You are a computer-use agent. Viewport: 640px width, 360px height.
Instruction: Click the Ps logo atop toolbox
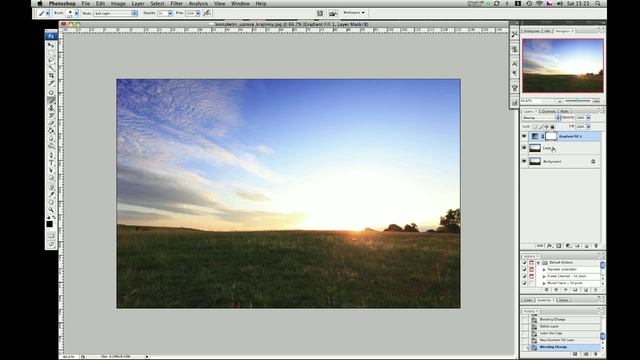pos(51,36)
